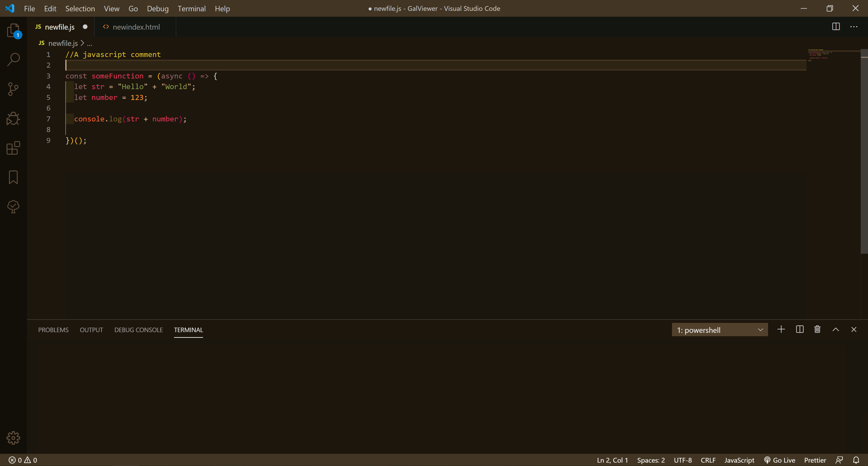Open the Explorer view in activity bar
The width and height of the screenshot is (868, 466).
(13, 30)
